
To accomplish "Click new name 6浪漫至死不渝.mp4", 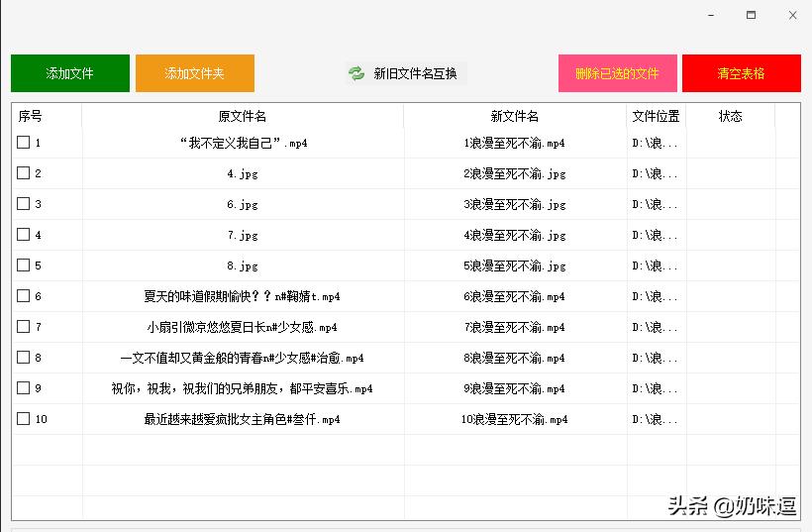I will 514,296.
